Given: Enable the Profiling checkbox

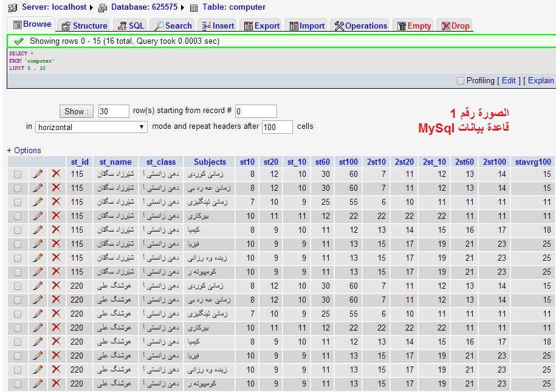Looking at the screenshot, I should click(460, 81).
